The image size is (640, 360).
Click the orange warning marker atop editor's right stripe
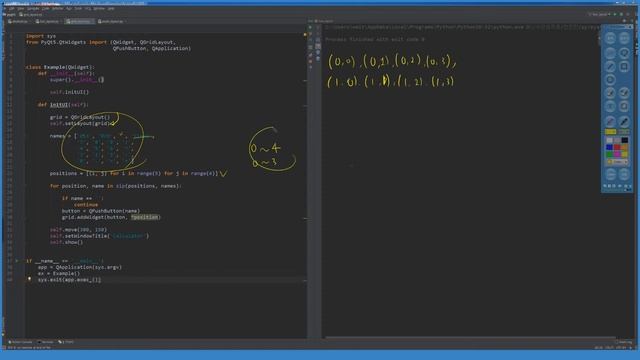click(305, 35)
